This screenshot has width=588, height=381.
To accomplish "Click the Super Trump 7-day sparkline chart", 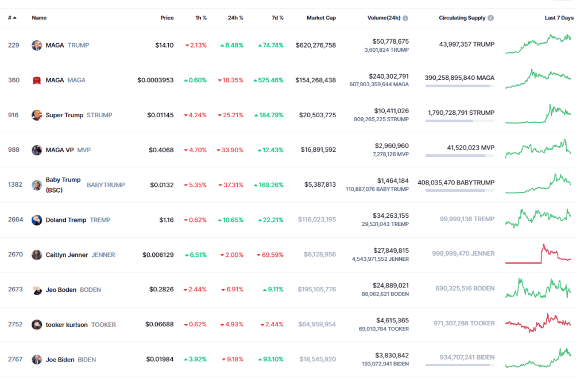I will tap(538, 114).
